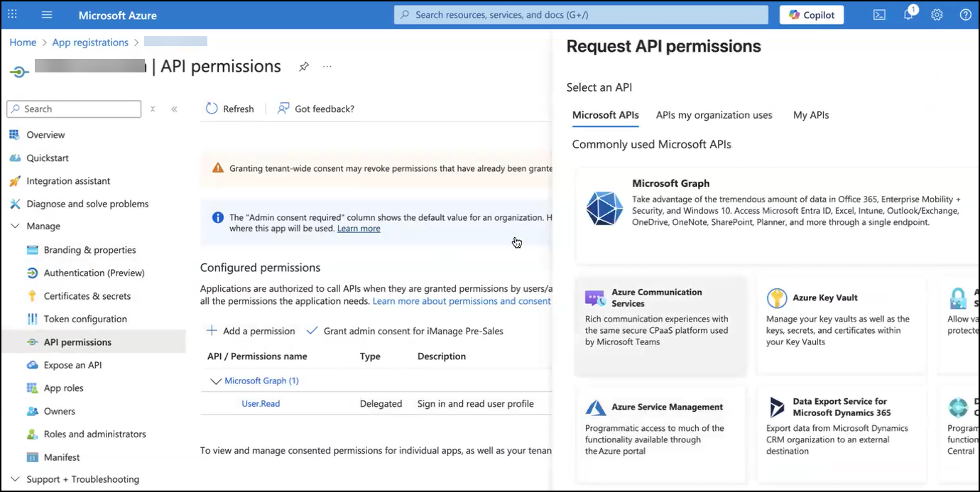Click the Microsoft Graph API icon
980x492 pixels.
pyautogui.click(x=604, y=208)
